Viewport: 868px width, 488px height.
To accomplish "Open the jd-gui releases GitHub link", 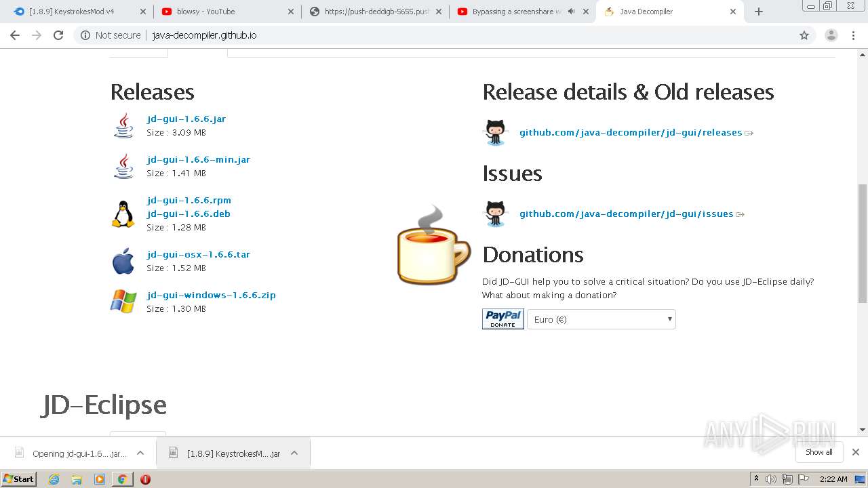I will click(x=631, y=132).
